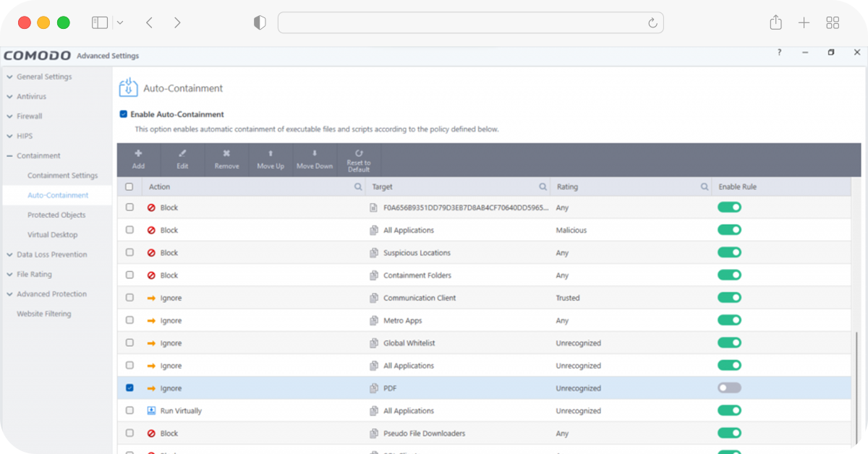Select the Pseudo File Downloaders target cell
The width and height of the screenshot is (868, 454).
pos(424,433)
